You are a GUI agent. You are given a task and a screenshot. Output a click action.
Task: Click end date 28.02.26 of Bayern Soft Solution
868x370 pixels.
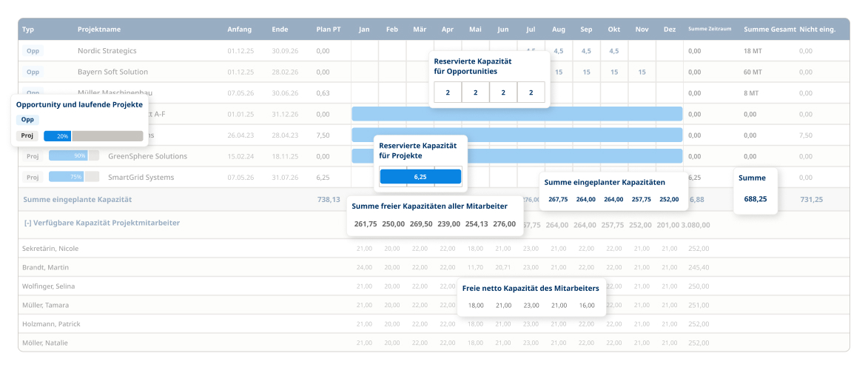(285, 72)
